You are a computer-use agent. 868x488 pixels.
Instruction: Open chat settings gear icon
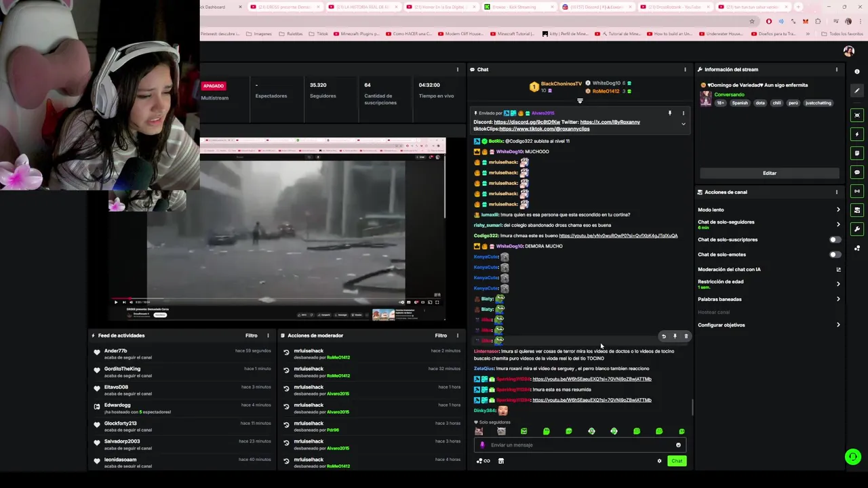pos(659,461)
